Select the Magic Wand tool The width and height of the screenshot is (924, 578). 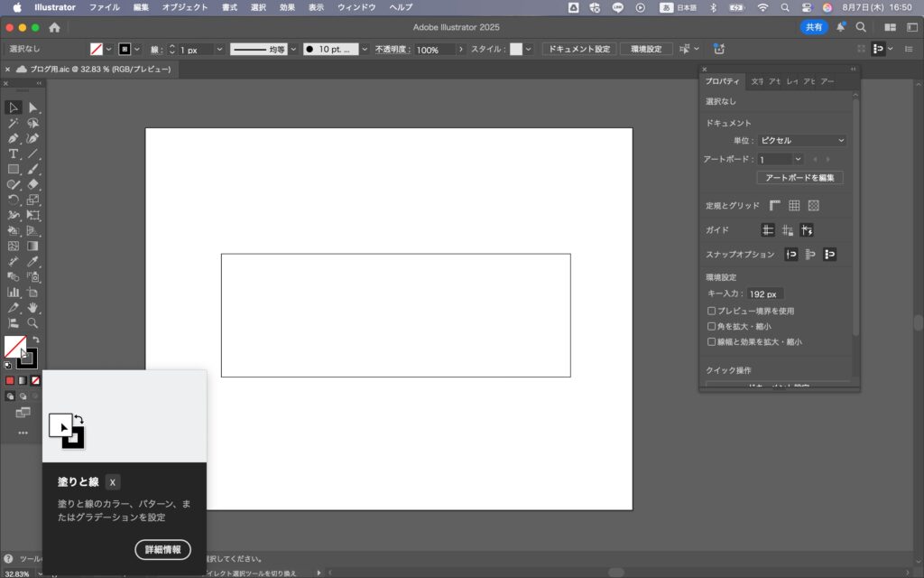coord(13,123)
